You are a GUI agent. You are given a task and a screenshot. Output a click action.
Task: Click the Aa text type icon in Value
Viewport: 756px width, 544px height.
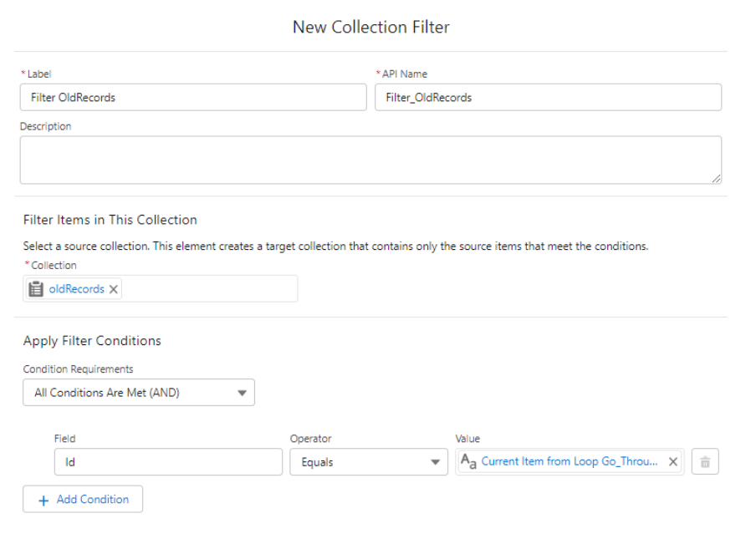pos(469,462)
